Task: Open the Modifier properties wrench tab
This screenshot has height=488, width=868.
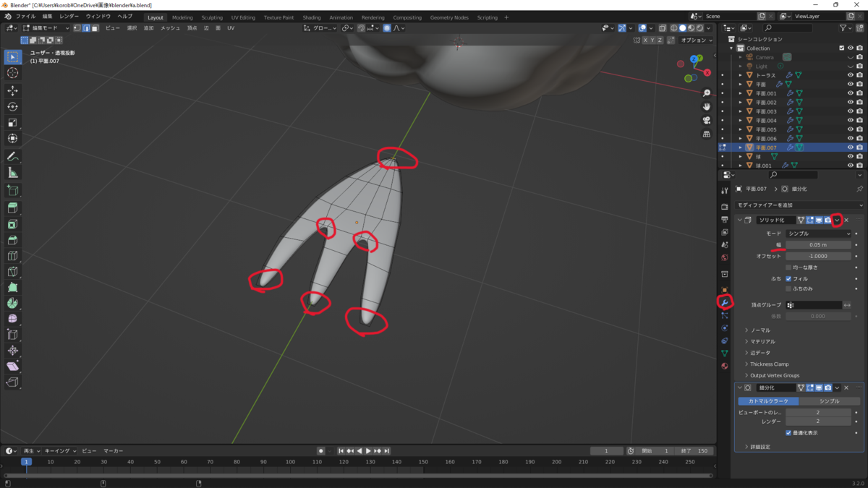Action: [725, 301]
